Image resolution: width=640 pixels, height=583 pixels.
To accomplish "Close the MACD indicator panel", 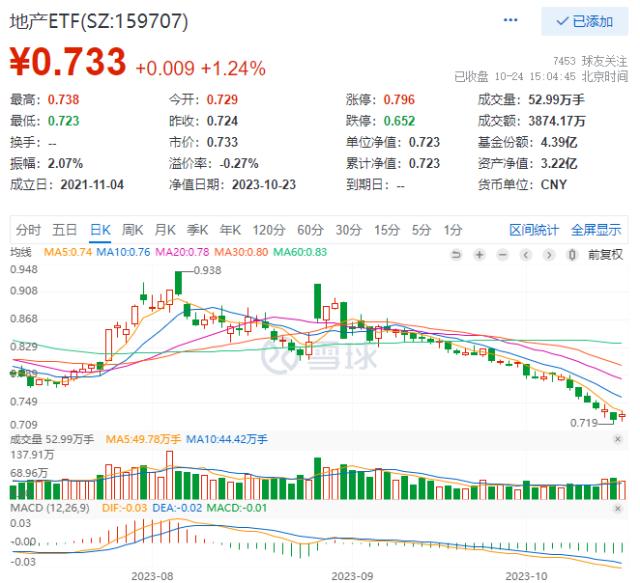I will [618, 508].
